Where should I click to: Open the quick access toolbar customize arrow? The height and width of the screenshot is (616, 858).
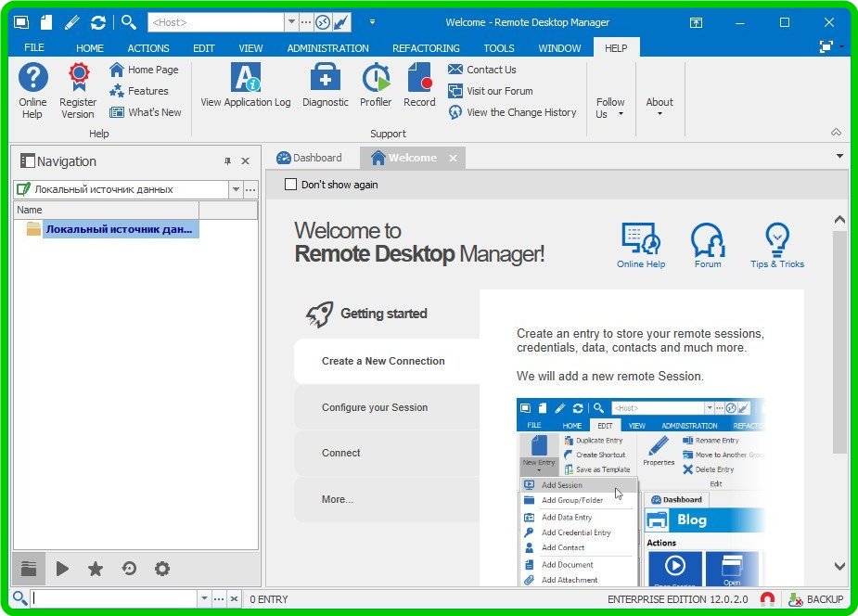coord(372,22)
